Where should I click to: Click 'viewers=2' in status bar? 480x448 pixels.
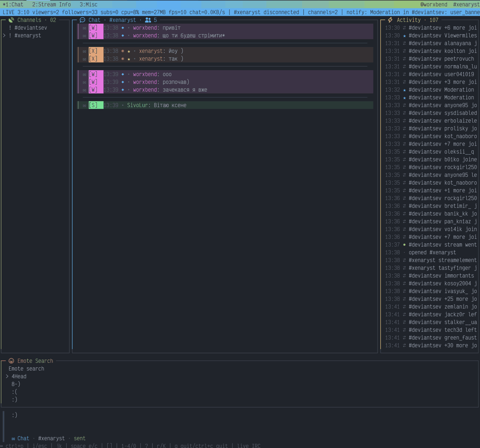[46, 12]
